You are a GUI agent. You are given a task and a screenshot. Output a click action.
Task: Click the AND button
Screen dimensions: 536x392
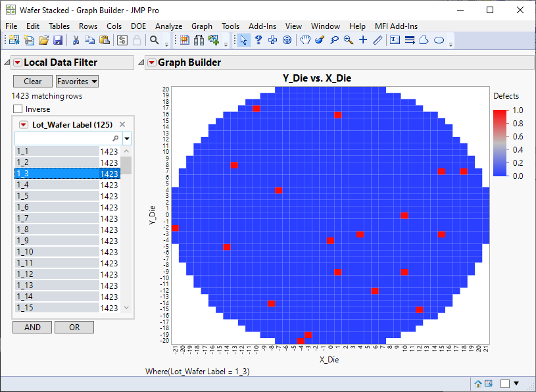tap(32, 327)
